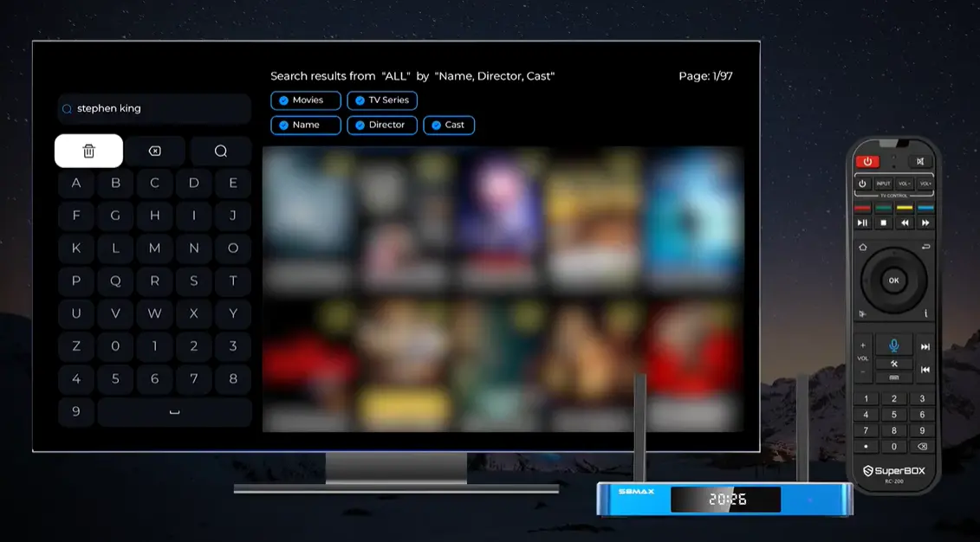Click the search field containing 'stephen king'
This screenshot has height=542, width=980.
(x=154, y=108)
